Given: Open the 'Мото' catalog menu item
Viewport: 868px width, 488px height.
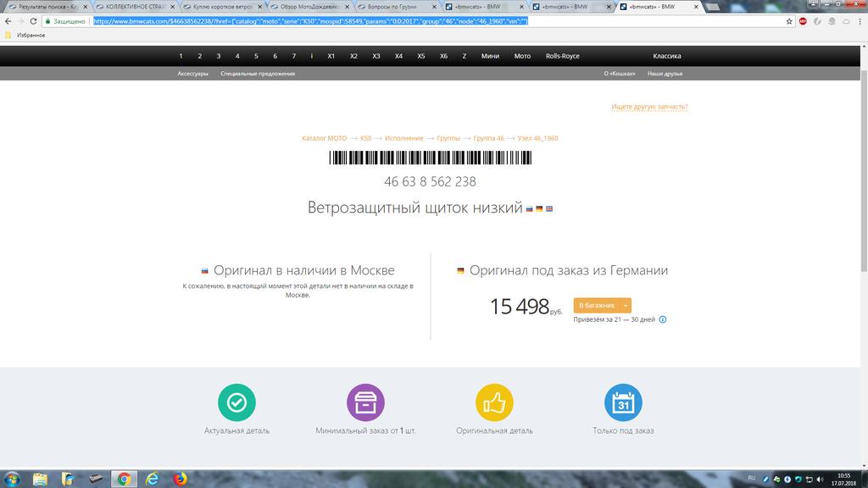Looking at the screenshot, I should point(522,56).
